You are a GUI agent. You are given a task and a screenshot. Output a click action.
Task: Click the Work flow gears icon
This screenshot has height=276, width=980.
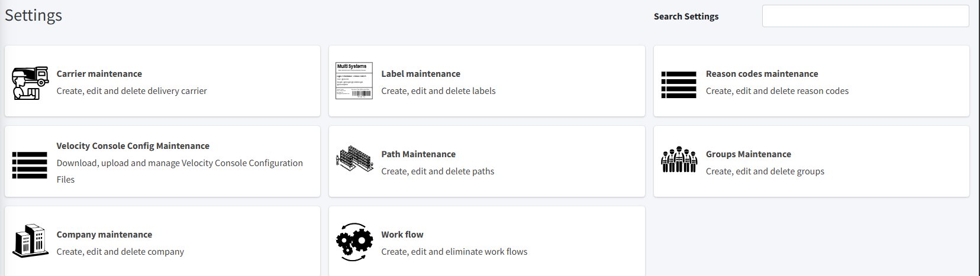[x=354, y=241]
